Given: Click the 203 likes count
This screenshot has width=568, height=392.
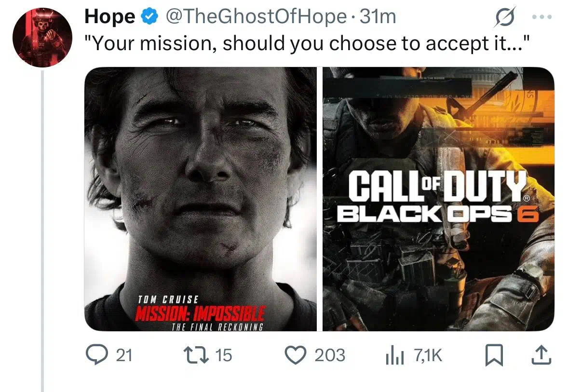Looking at the screenshot, I should pos(330,355).
